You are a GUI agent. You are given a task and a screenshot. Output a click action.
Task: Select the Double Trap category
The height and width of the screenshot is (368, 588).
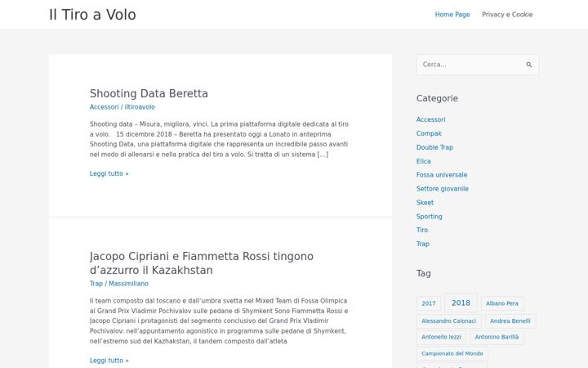click(434, 147)
